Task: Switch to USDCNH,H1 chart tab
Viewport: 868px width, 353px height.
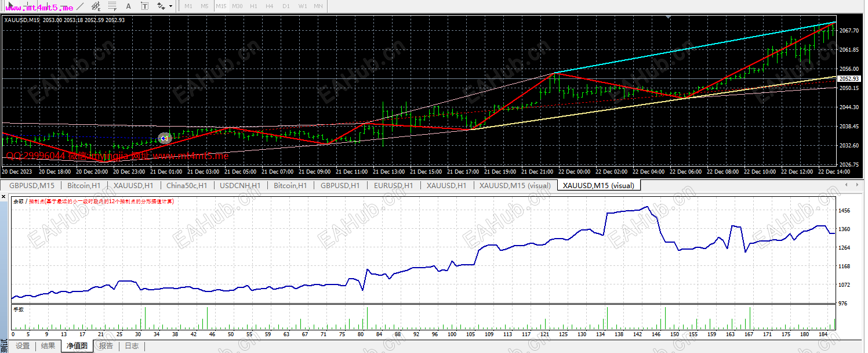Action: tap(240, 185)
